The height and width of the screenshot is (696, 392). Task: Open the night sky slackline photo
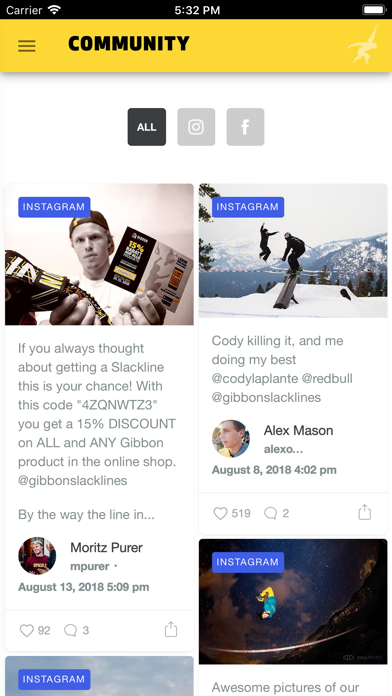click(293, 601)
